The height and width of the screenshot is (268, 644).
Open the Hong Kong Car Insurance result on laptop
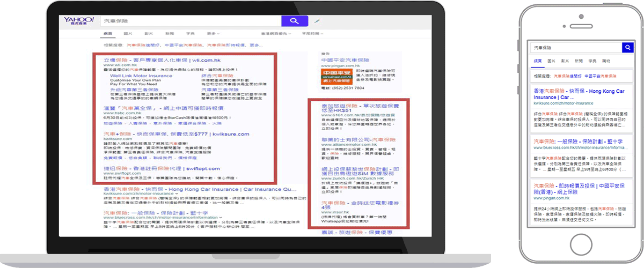click(199, 189)
